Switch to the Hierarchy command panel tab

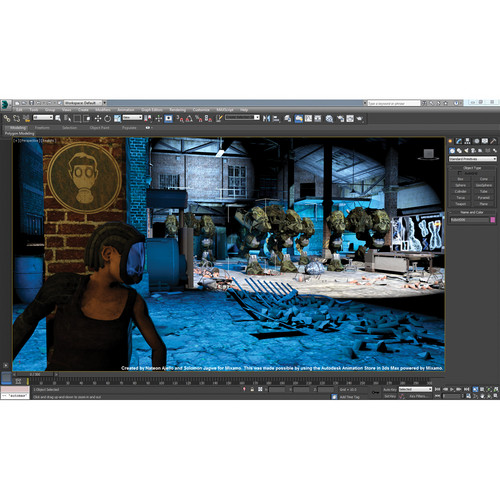coord(467,141)
